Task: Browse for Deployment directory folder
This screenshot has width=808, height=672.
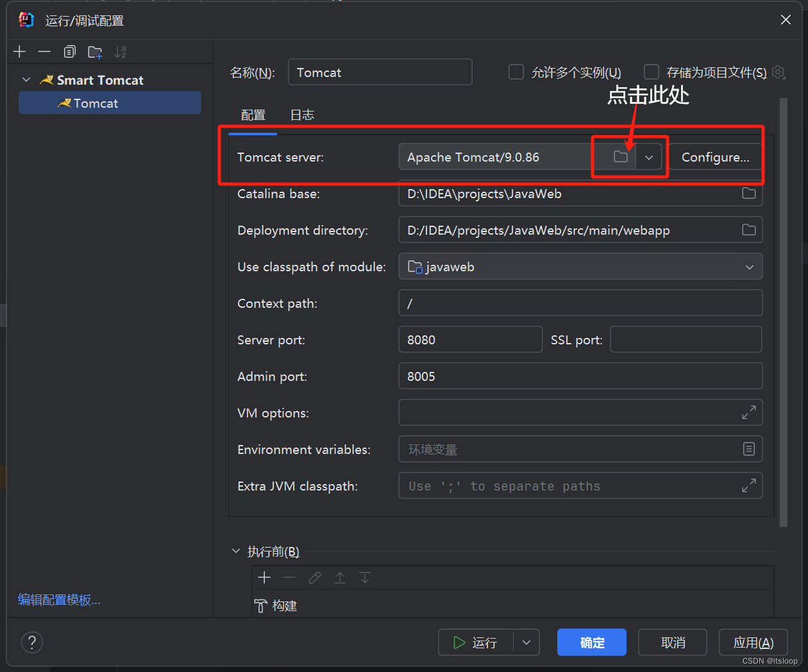Action: pos(749,230)
